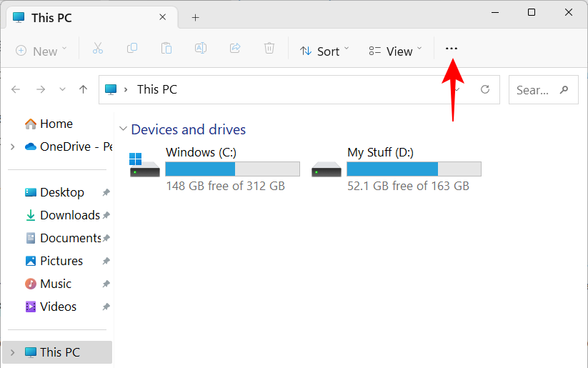Click This PC text in address bar
Screen dimensions: 588x368
157,89
